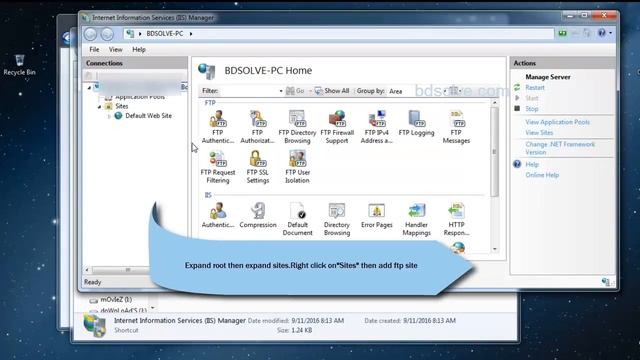Open FTP SSL Settings
The width and height of the screenshot is (640, 360).
coord(258,167)
